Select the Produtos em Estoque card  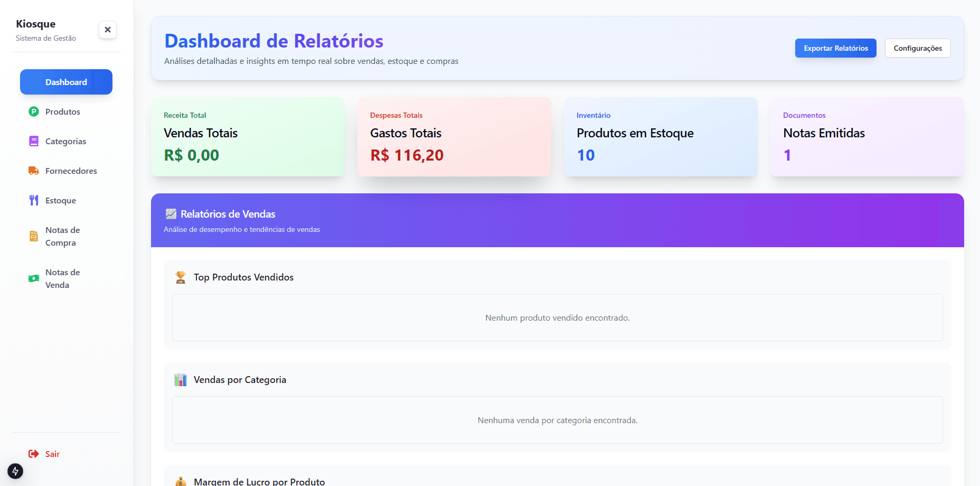[660, 137]
